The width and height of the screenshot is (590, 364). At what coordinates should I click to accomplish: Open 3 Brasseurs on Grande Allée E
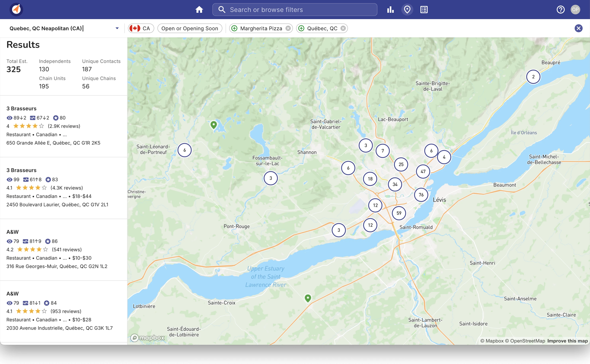point(64,126)
